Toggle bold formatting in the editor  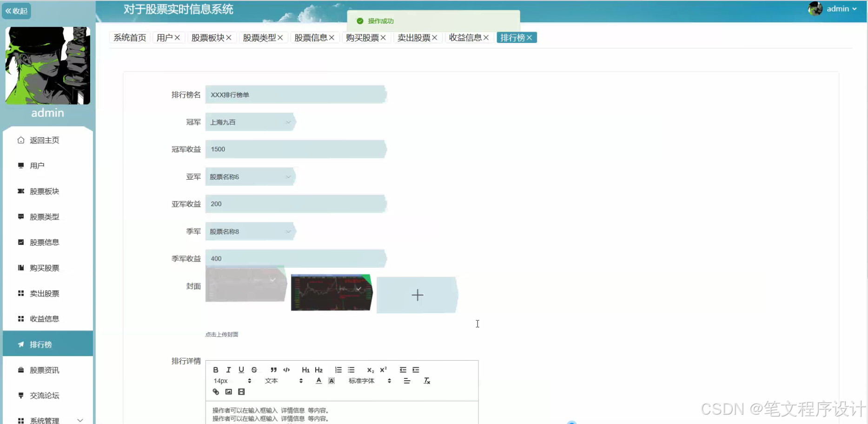pos(216,370)
